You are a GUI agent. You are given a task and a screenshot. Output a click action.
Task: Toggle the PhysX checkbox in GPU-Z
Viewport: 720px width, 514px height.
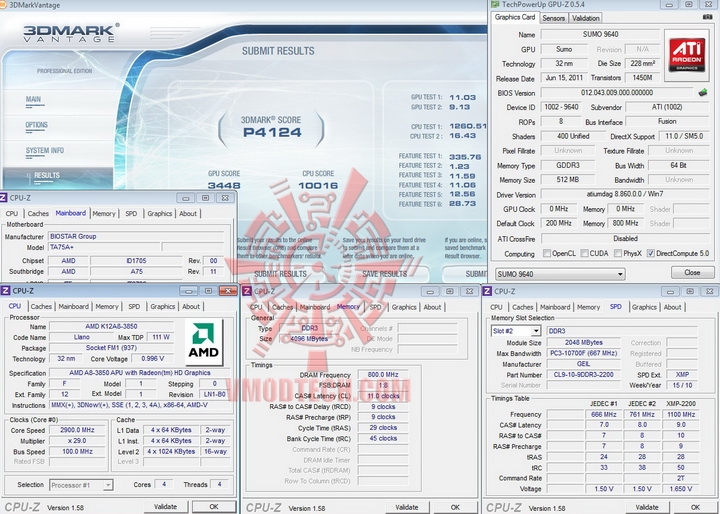(x=618, y=253)
